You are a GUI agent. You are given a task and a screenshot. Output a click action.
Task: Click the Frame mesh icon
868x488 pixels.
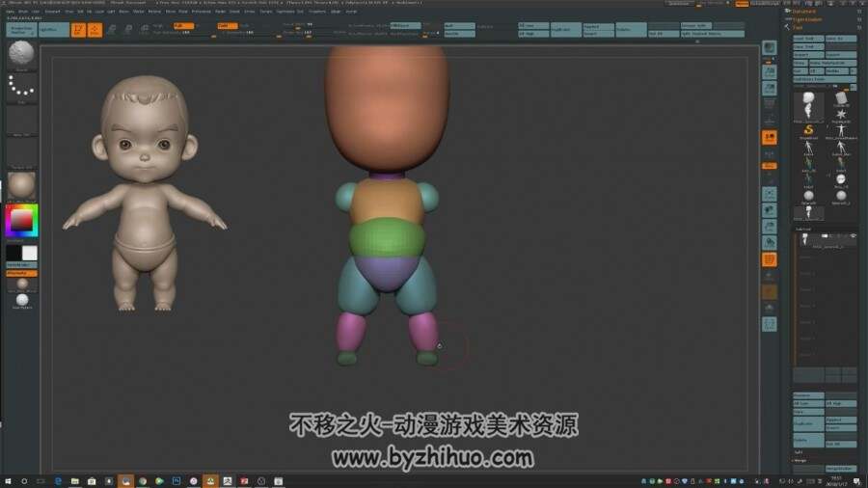(770, 194)
